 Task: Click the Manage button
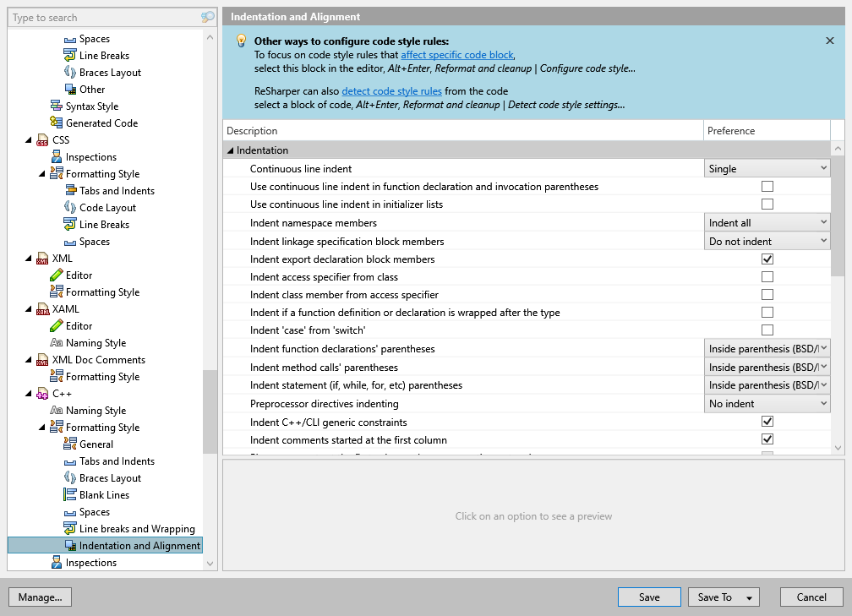40,597
